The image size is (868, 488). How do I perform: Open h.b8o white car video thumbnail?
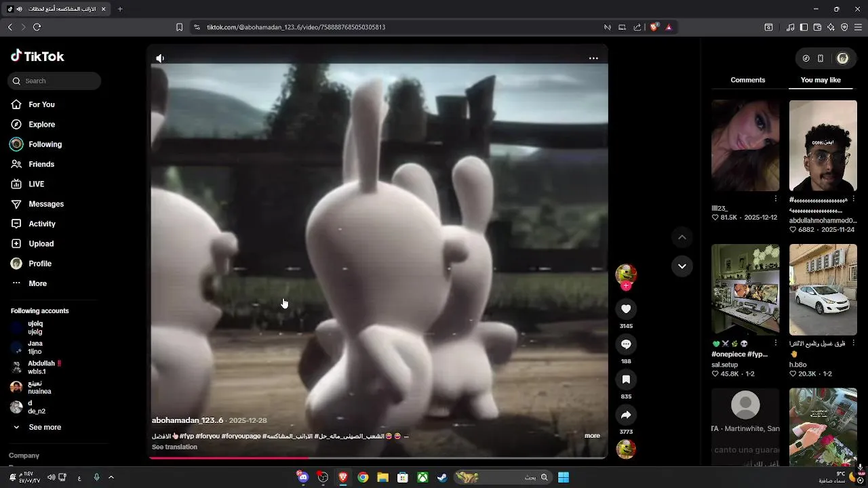(x=823, y=289)
